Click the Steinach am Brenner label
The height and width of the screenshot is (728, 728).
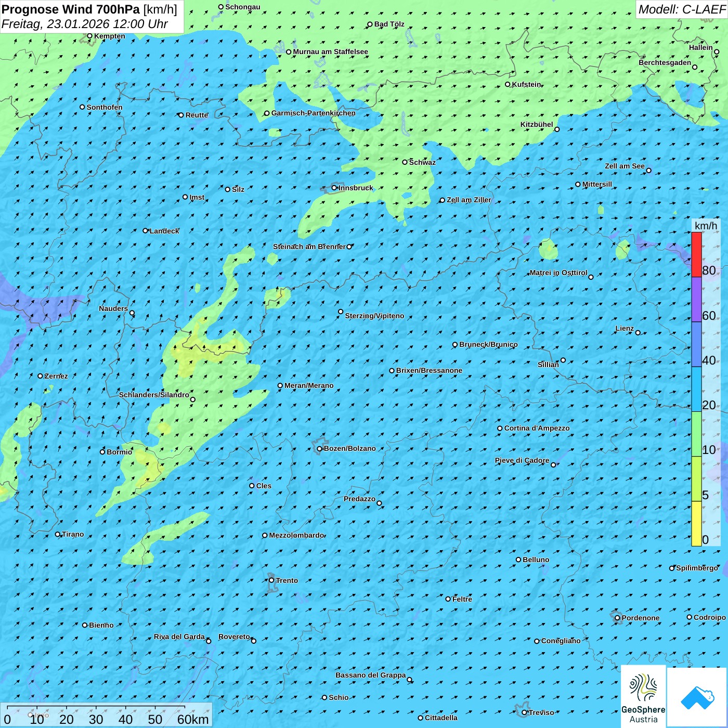(309, 246)
